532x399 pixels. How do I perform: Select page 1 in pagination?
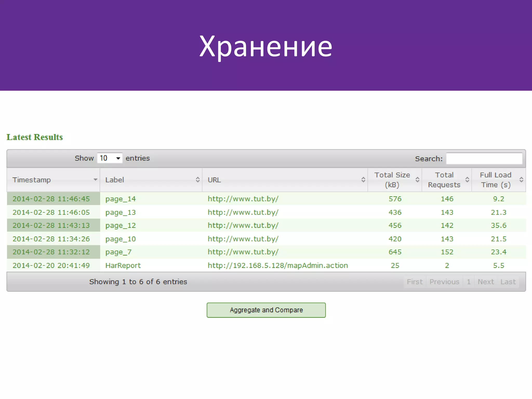[469, 282]
